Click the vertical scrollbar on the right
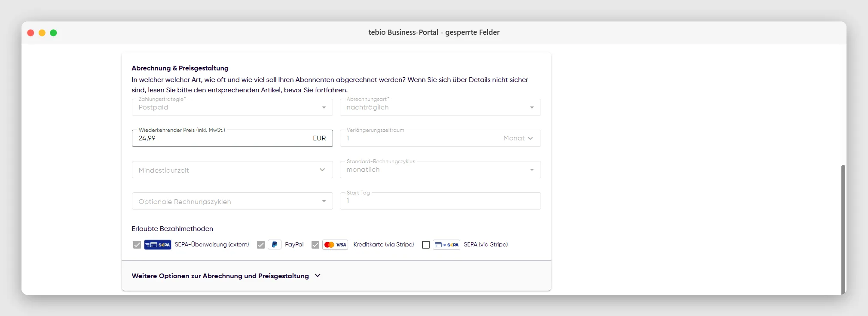Viewport: 868px width, 316px height. pyautogui.click(x=843, y=229)
